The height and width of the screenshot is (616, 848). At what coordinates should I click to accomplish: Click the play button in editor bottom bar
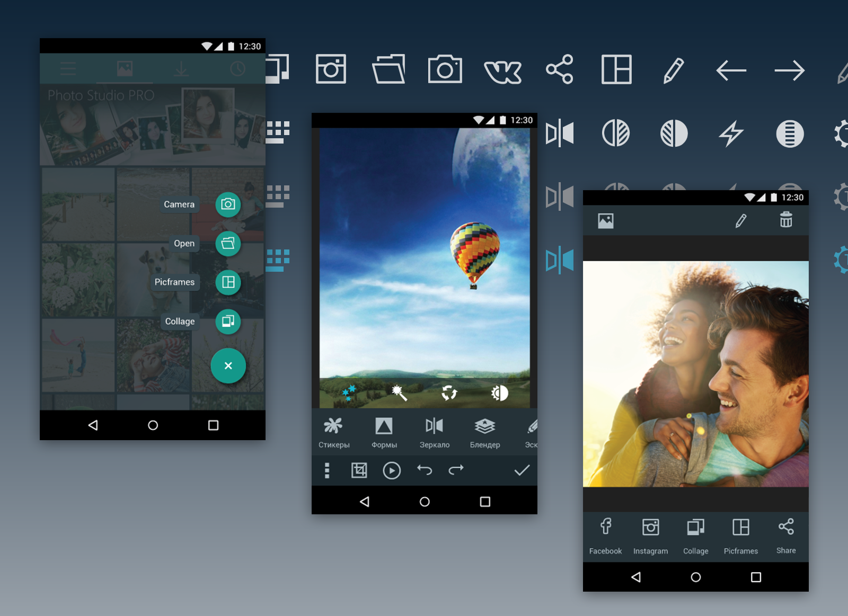coord(392,470)
